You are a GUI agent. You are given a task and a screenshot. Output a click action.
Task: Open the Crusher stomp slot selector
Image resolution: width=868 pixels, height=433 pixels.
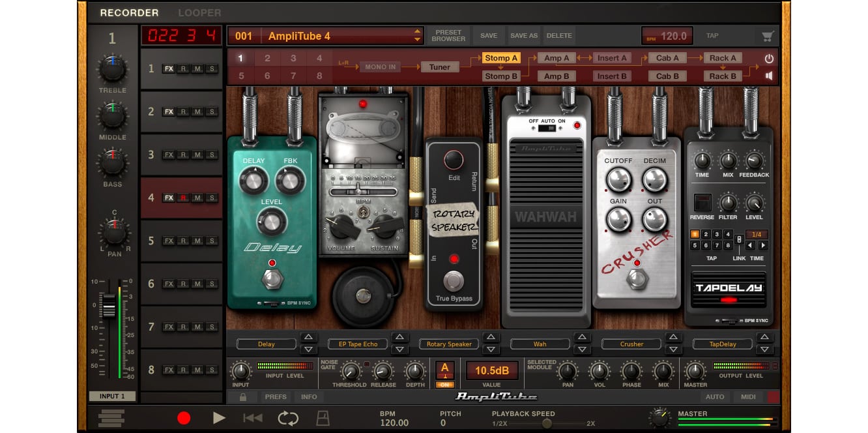tap(630, 344)
